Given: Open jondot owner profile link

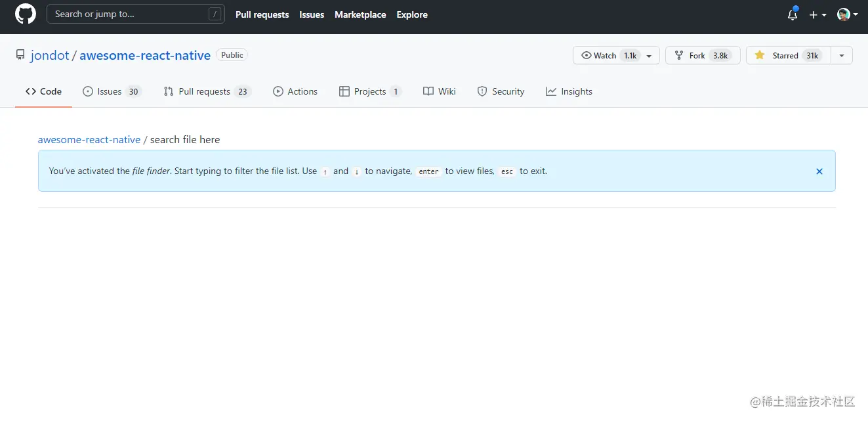Looking at the screenshot, I should point(50,56).
